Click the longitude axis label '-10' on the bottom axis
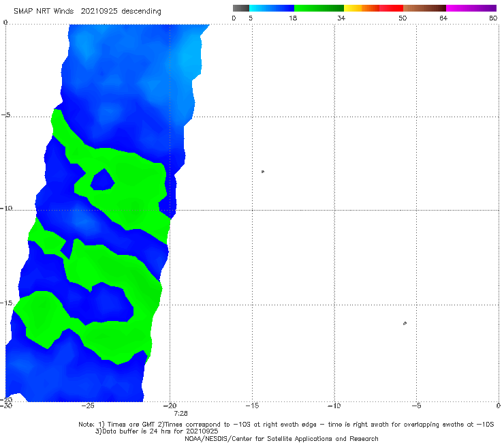The image size is (504, 443). (334, 406)
